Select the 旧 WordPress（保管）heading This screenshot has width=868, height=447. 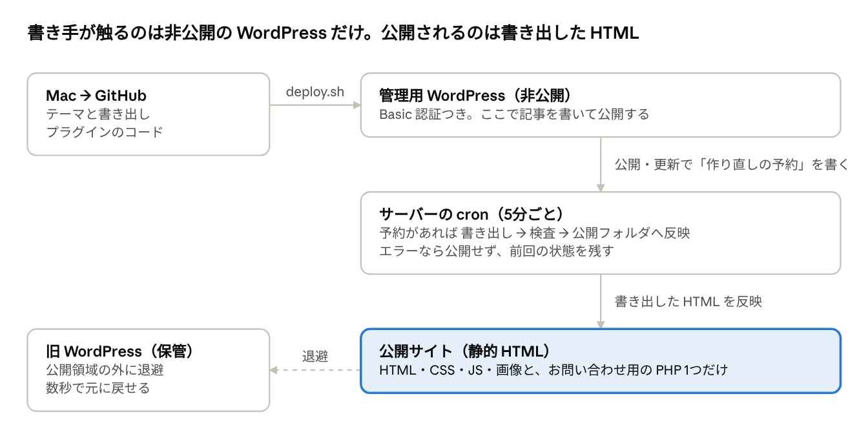click(x=121, y=351)
